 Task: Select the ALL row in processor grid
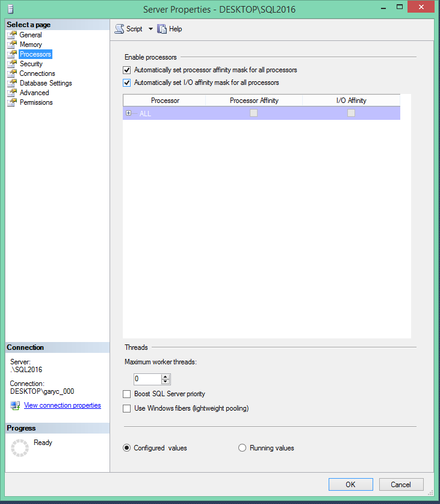(261, 113)
